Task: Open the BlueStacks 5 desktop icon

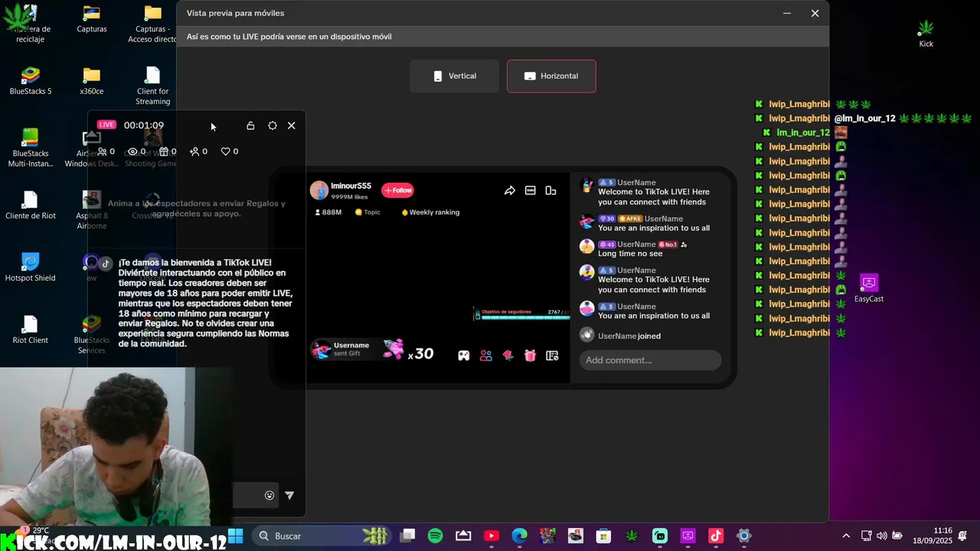Action: point(31,81)
